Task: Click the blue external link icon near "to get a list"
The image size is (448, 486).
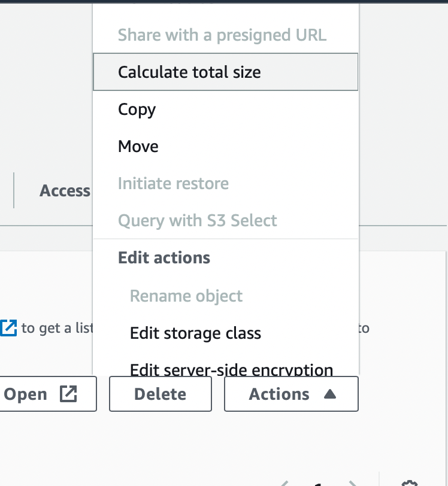Action: [x=8, y=327]
